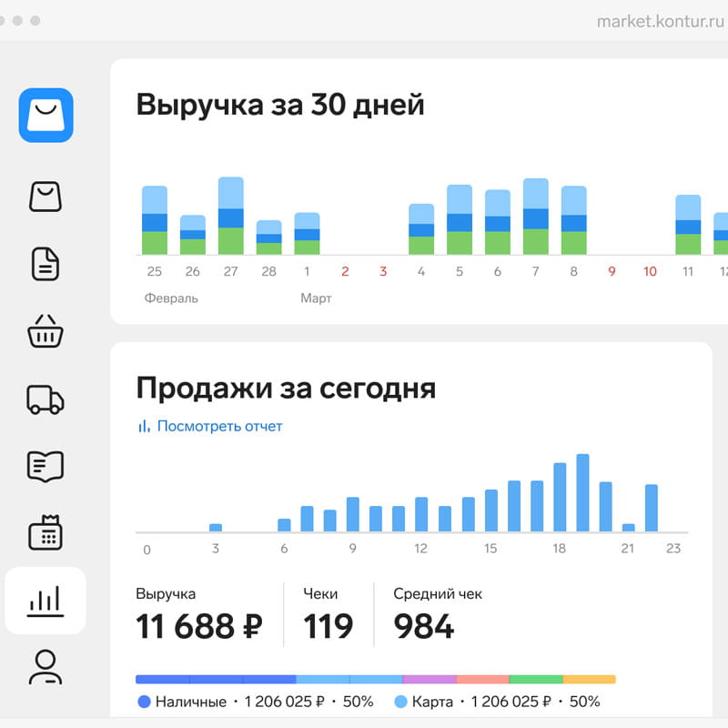Select the red weekend date 9 label
Image resolution: width=728 pixels, height=728 pixels.
(612, 271)
